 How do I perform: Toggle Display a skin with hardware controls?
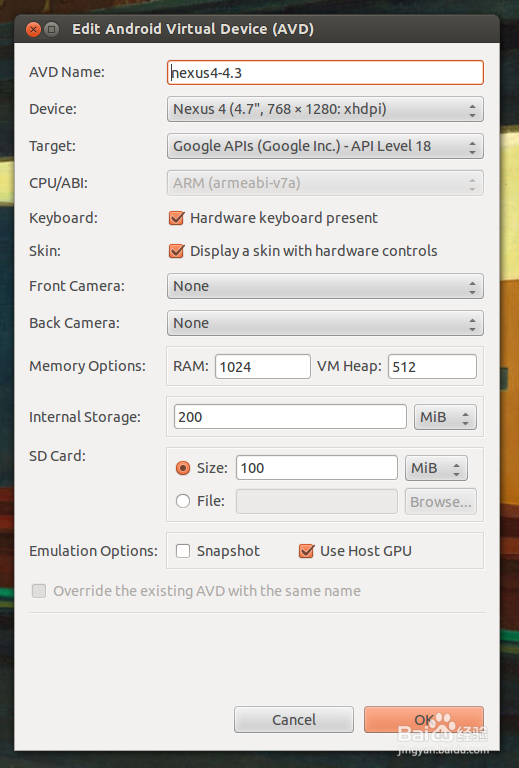coord(176,251)
